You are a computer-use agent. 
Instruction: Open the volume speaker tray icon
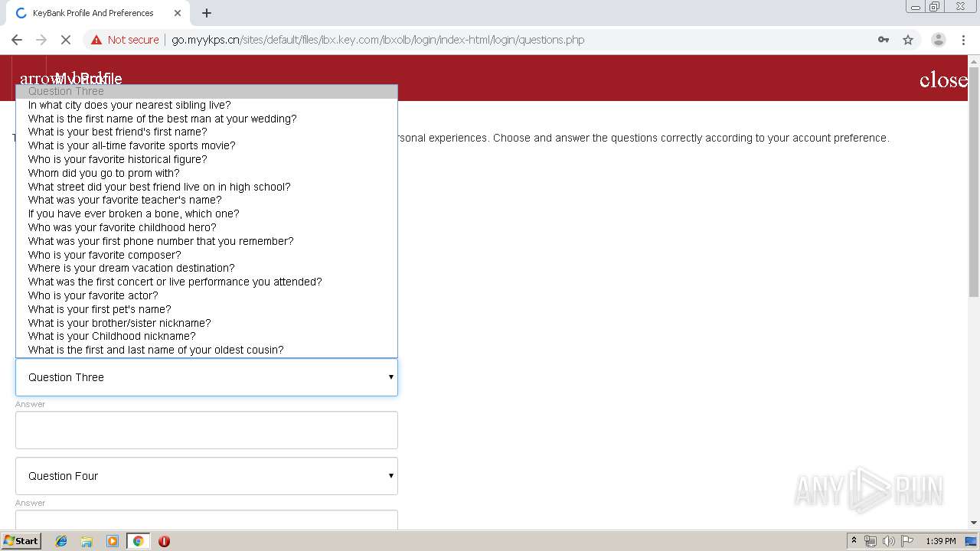tap(889, 541)
